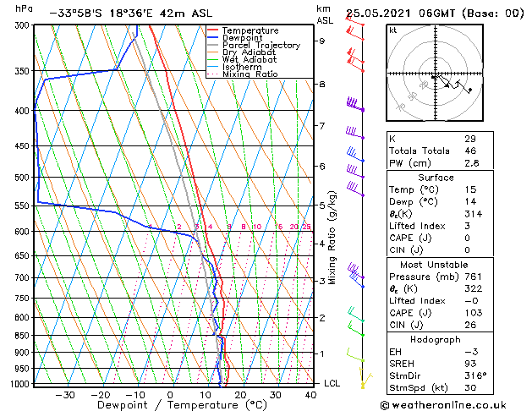Click the 850 hPa pressure label
Image resolution: width=532 pixels, height=411 pixels.
(22, 336)
